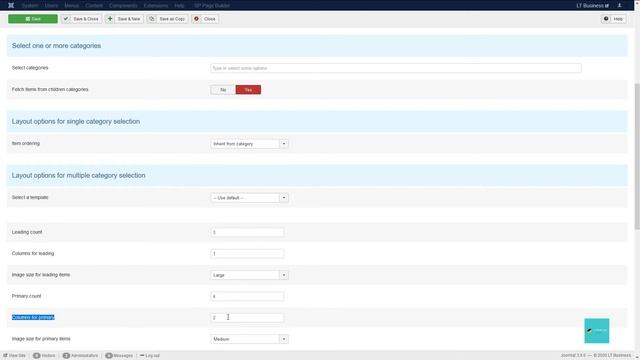Click the Item ordering label
Image resolution: width=640 pixels, height=360 pixels.
point(26,143)
